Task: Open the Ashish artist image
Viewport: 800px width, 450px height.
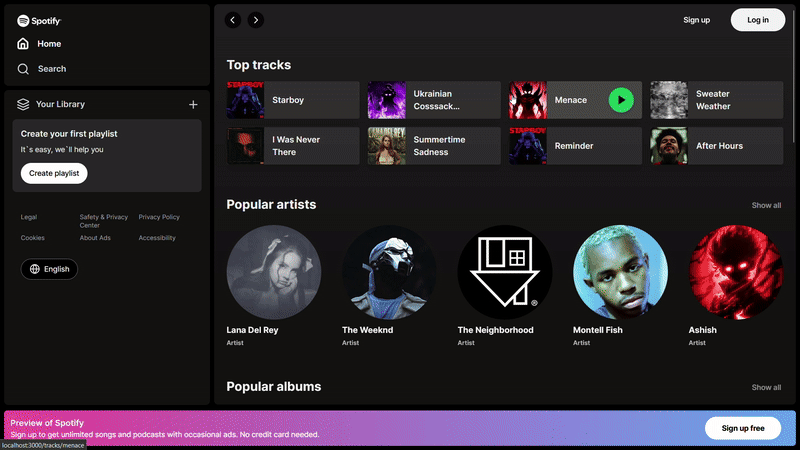Action: coord(736,272)
